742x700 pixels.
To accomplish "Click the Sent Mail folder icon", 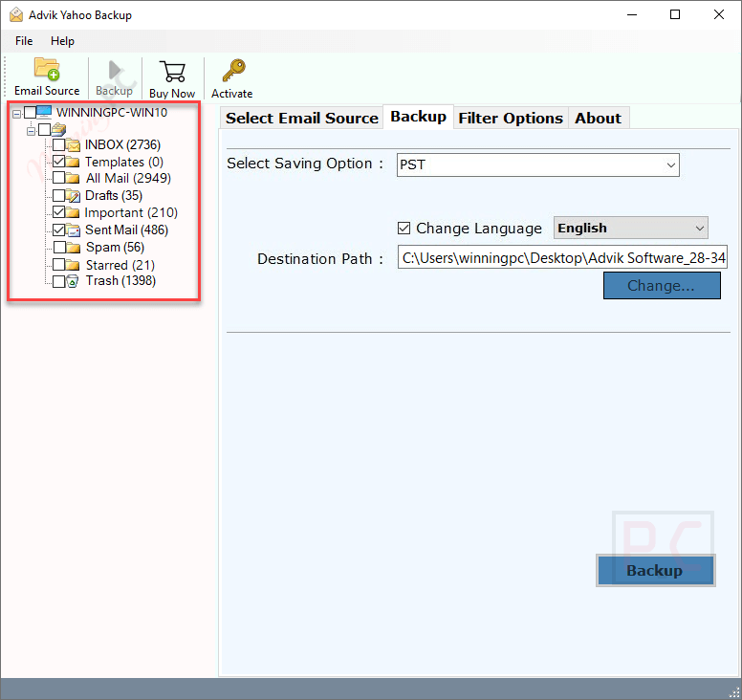I will 73,230.
